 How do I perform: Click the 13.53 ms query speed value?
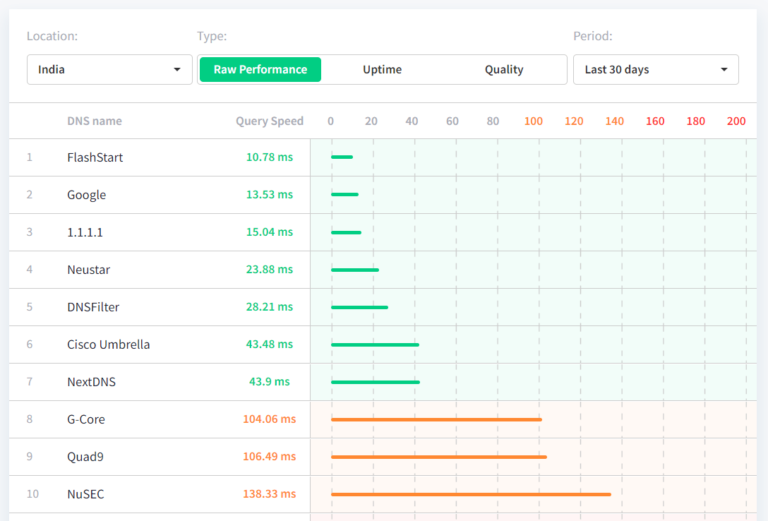point(269,194)
